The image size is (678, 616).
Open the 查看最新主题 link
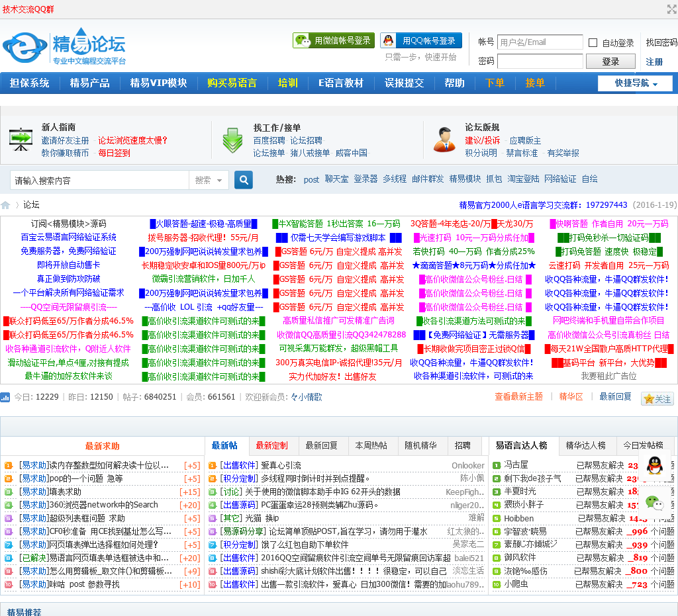point(518,396)
